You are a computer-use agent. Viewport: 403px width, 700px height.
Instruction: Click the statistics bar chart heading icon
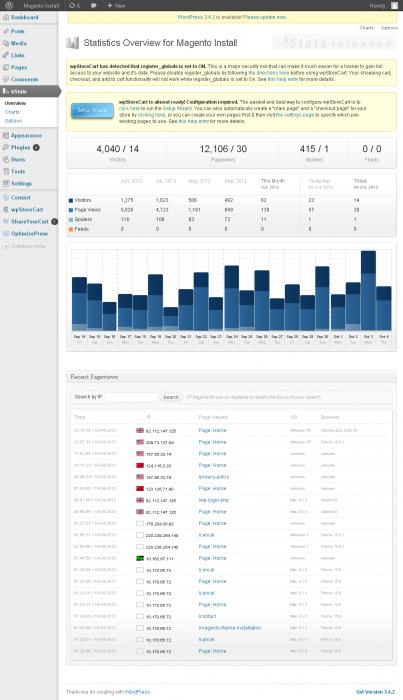pos(72,43)
